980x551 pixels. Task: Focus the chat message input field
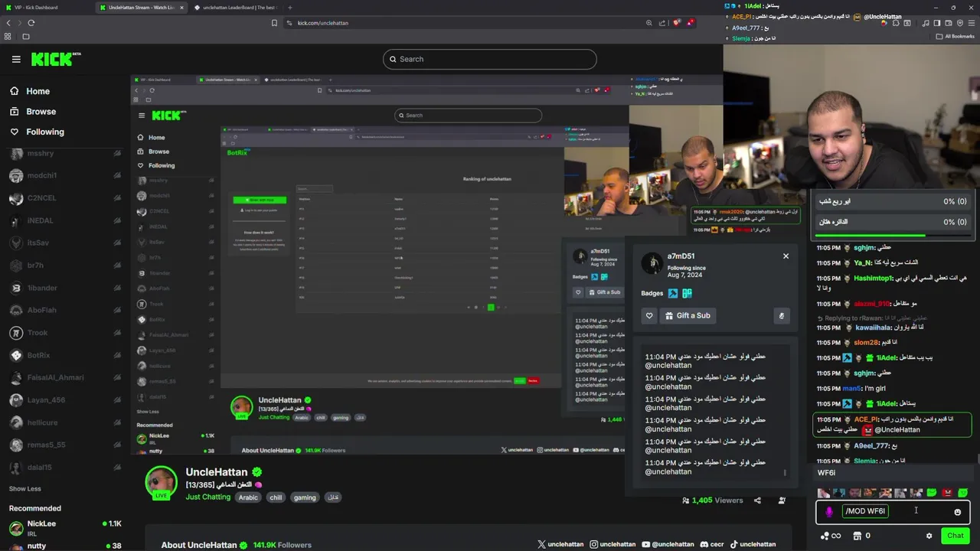point(892,512)
